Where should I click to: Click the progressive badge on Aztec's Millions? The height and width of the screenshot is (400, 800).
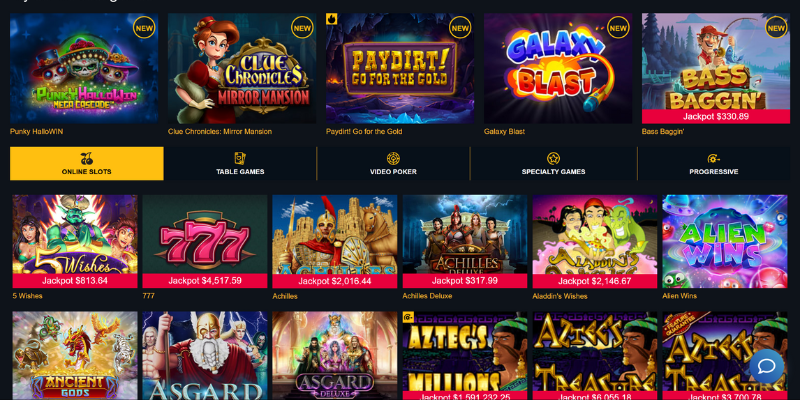(x=408, y=317)
